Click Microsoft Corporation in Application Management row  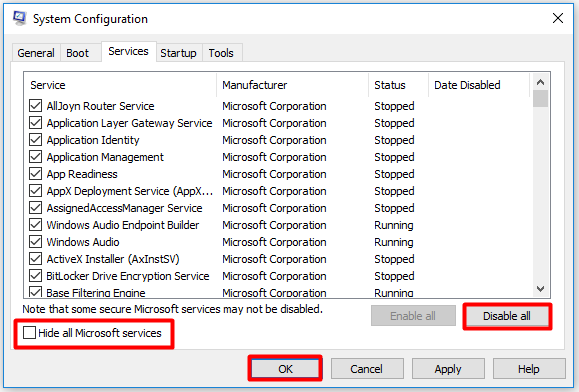pos(274,157)
